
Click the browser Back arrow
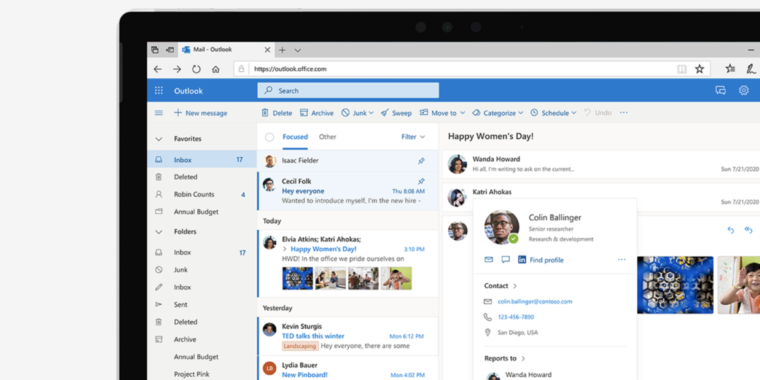158,69
